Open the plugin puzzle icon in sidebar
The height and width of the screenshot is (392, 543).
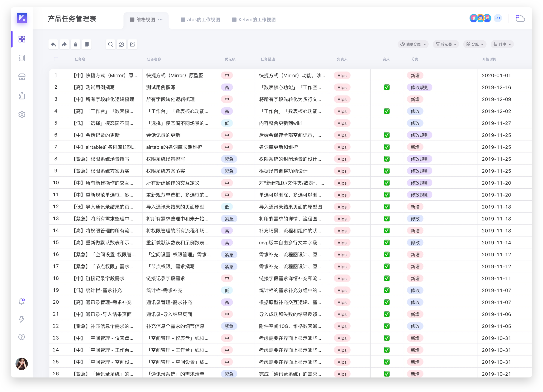22,96
